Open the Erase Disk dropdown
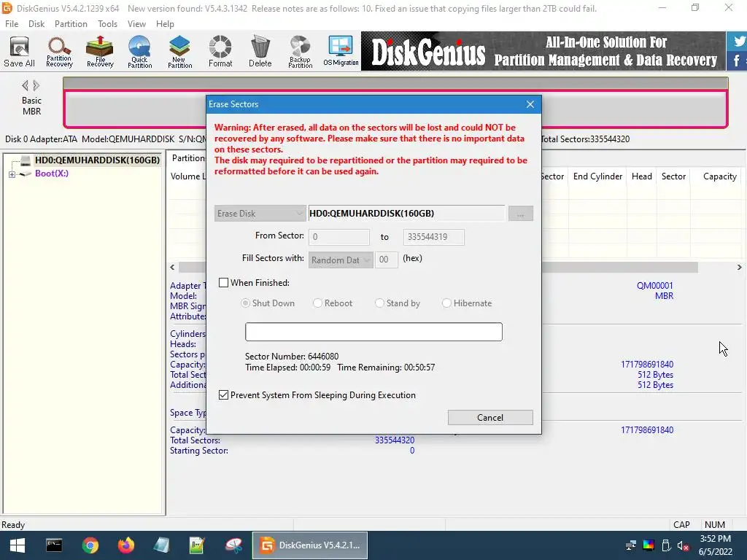747x560 pixels. (x=260, y=214)
